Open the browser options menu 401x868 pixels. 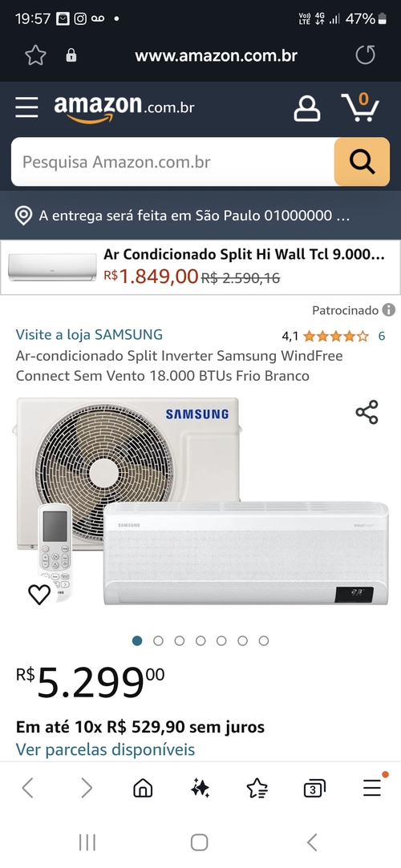tap(373, 786)
